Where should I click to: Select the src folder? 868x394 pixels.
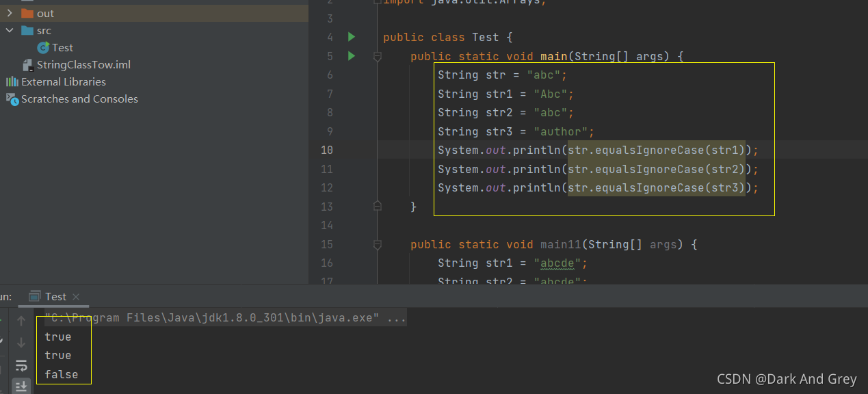pos(44,30)
